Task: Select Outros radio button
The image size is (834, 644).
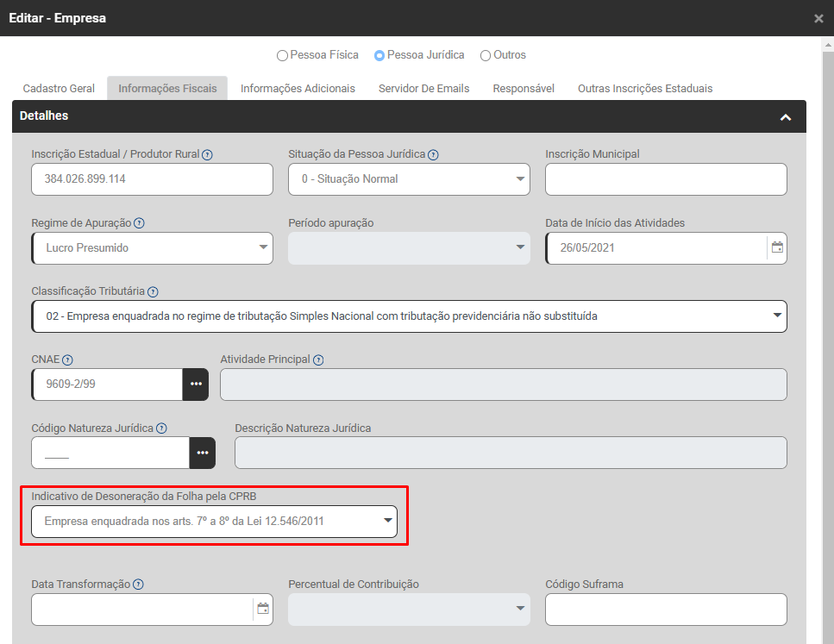Action: point(486,55)
